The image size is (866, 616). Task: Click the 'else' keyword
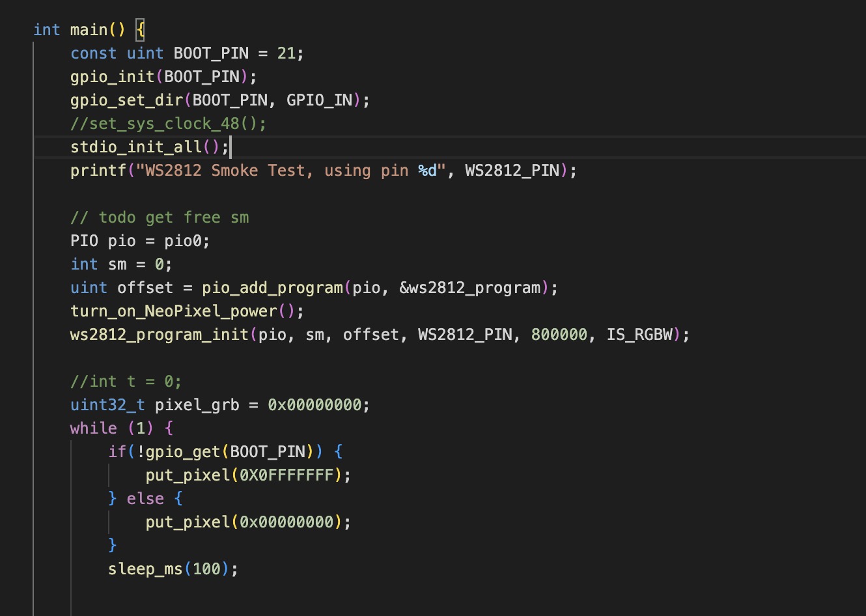(x=145, y=499)
